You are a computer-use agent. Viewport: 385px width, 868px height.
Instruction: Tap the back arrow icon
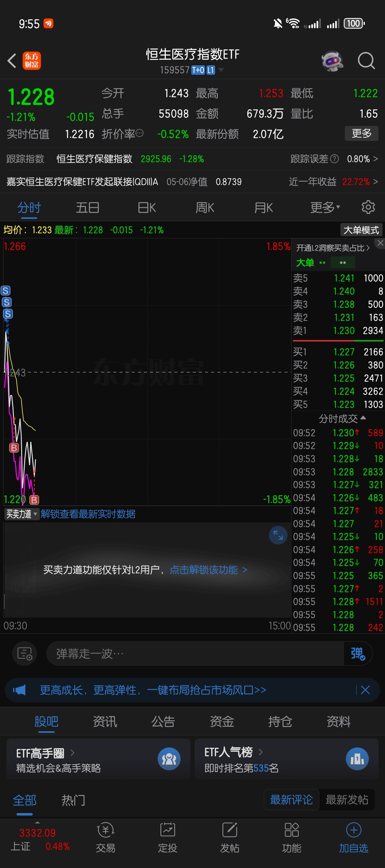(12, 61)
